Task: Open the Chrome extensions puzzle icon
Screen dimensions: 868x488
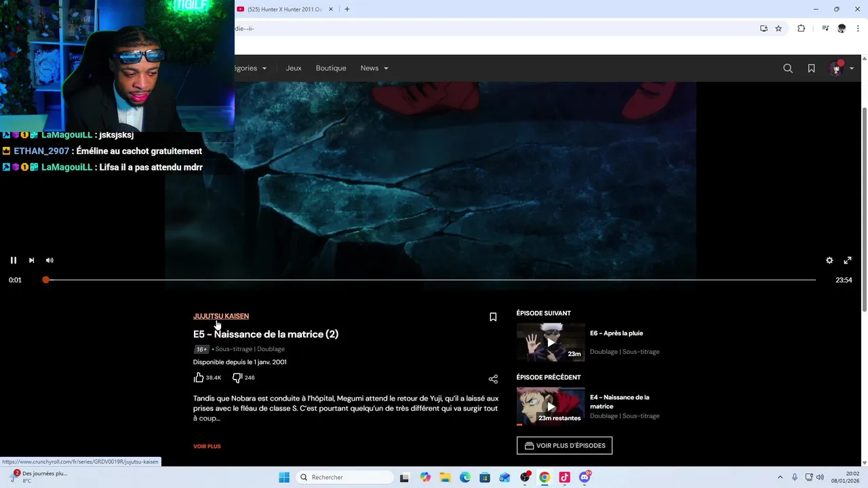Action: (x=801, y=28)
